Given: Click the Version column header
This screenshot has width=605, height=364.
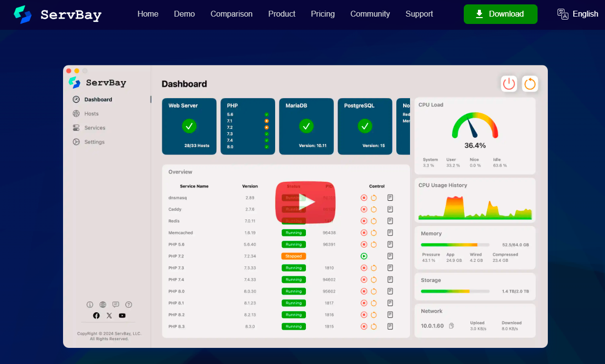Looking at the screenshot, I should point(250,186).
